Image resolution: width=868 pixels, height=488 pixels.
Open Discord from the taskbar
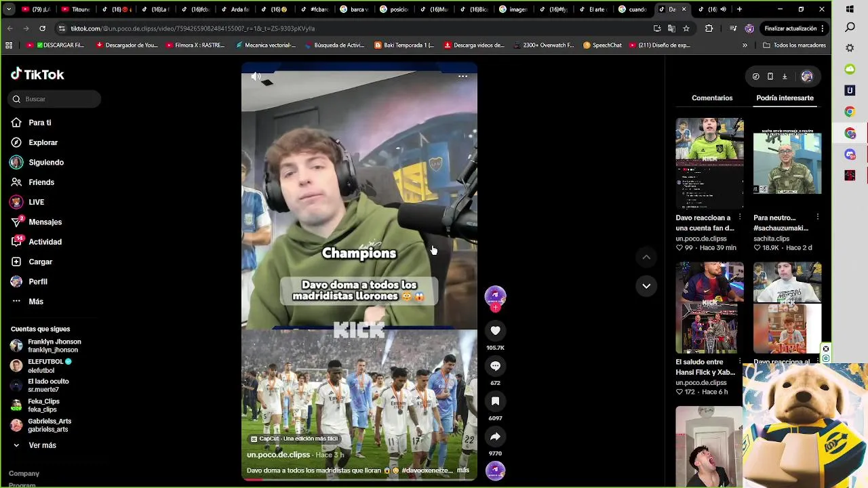[x=850, y=154]
